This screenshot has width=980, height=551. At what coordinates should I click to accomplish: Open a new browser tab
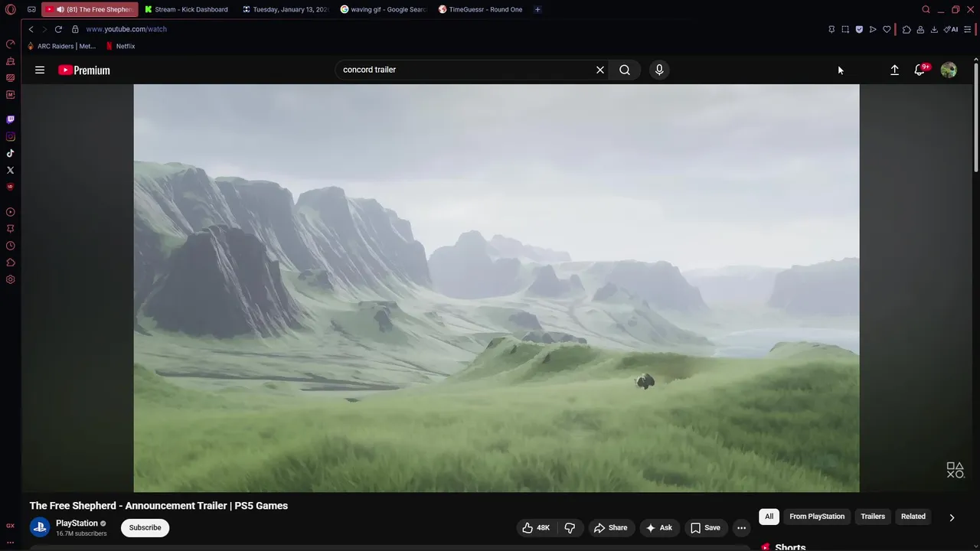tap(537, 10)
